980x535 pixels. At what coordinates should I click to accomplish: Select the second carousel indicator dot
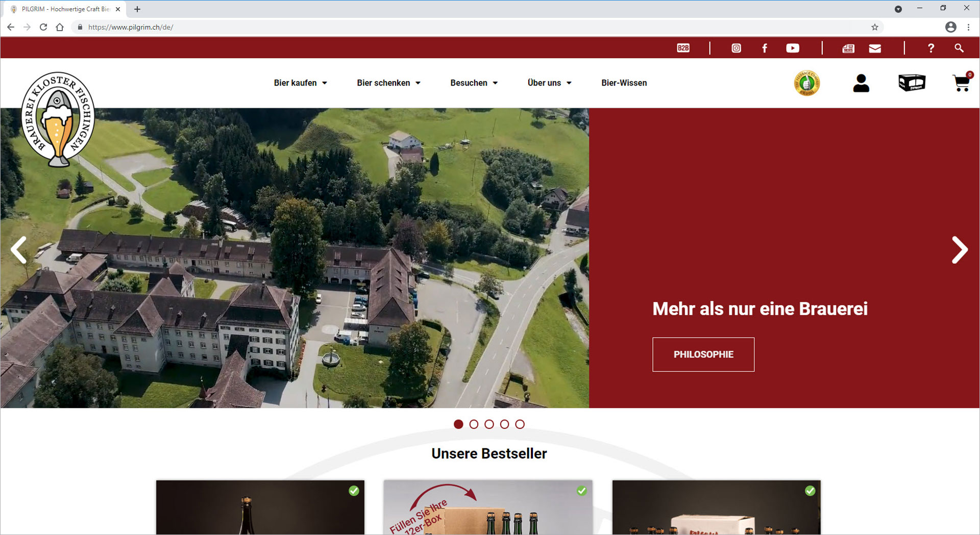(x=474, y=424)
